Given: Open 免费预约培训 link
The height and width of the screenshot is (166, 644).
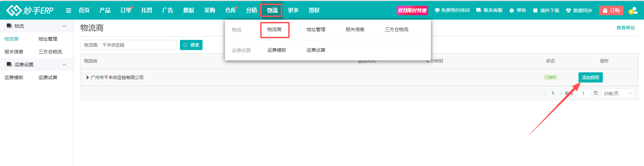Looking at the screenshot, I should tap(452, 10).
